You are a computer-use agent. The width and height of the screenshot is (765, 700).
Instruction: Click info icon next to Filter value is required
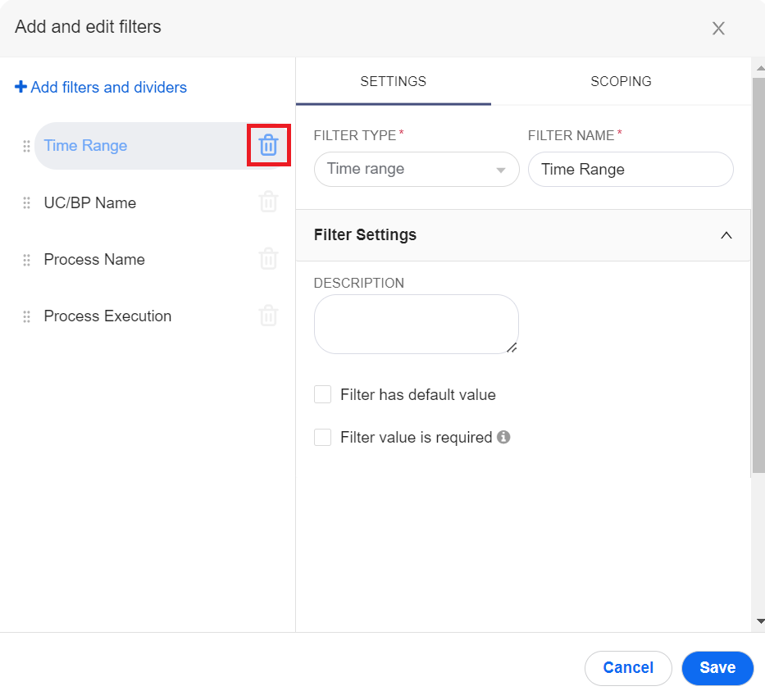pyautogui.click(x=503, y=437)
